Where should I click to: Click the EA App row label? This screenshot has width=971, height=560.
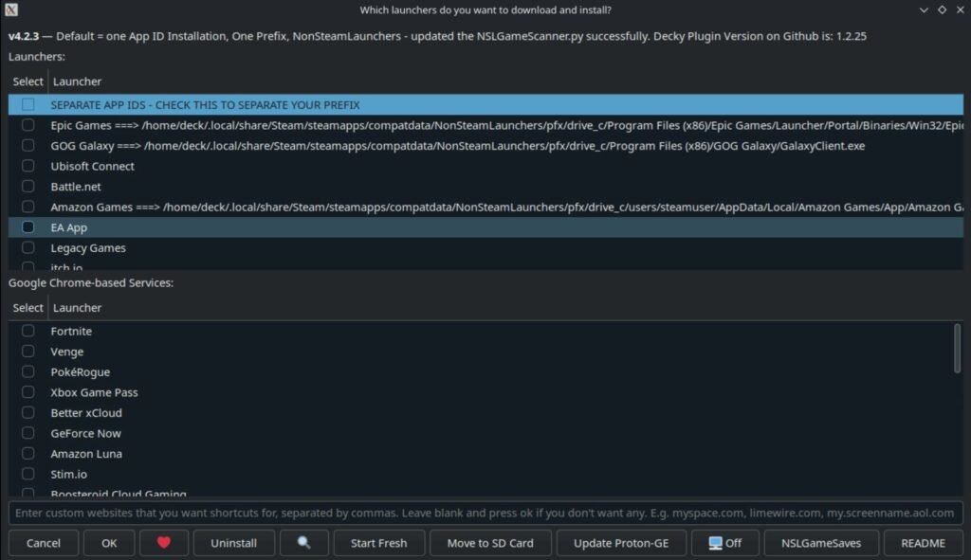tap(68, 227)
